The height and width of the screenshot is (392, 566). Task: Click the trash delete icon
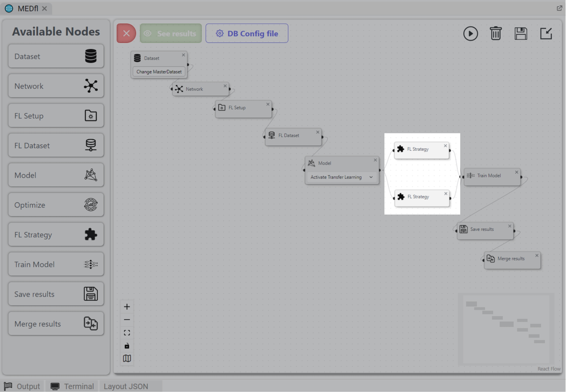495,33
